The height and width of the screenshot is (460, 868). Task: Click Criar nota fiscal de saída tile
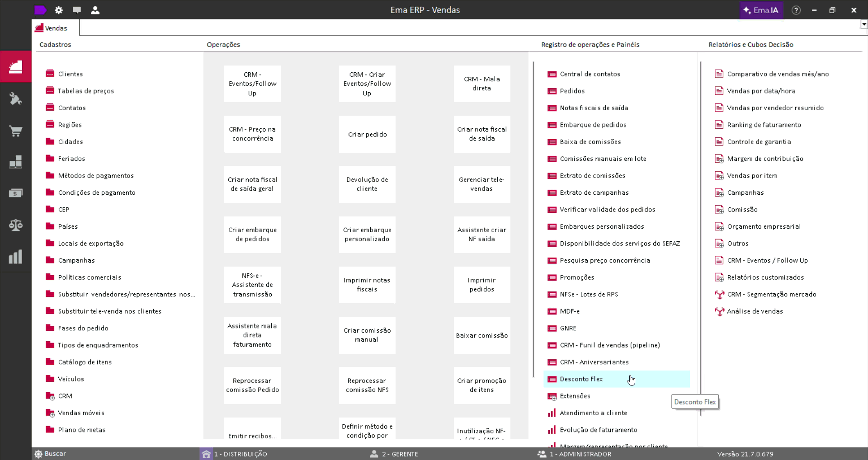tap(482, 134)
